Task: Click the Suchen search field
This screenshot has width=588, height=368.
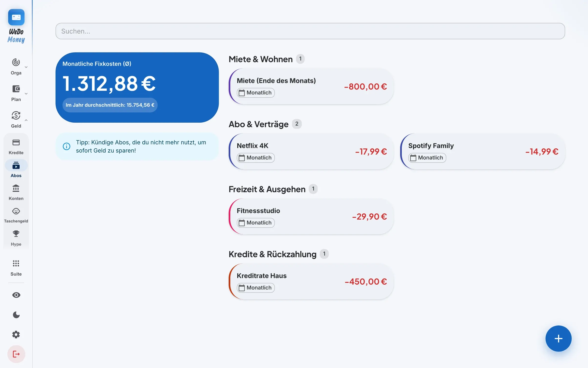Action: [310, 31]
